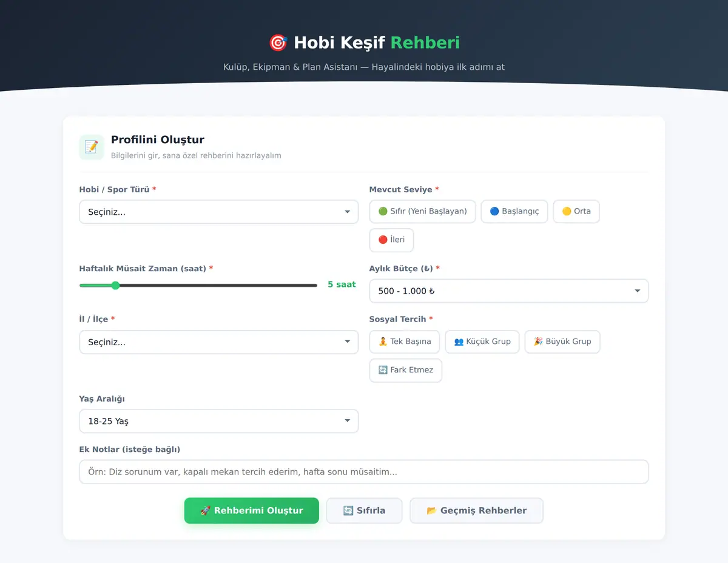Expand the Yaş Aralığı dropdown

point(219,421)
